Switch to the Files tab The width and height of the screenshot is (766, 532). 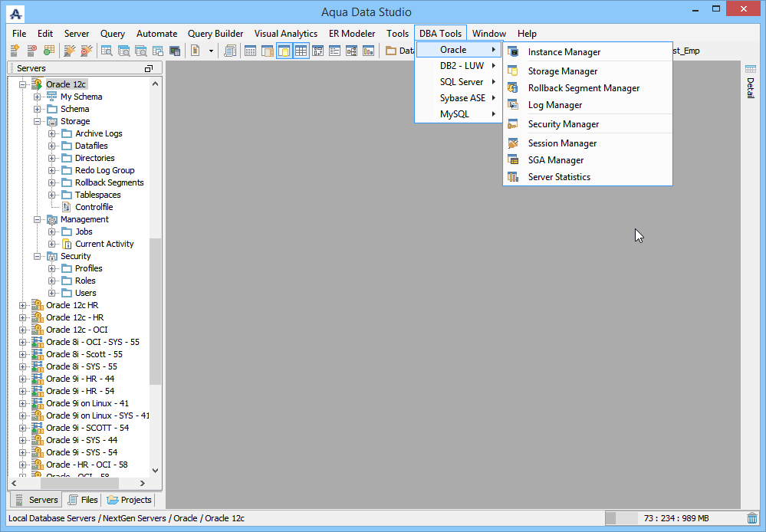[x=83, y=500]
